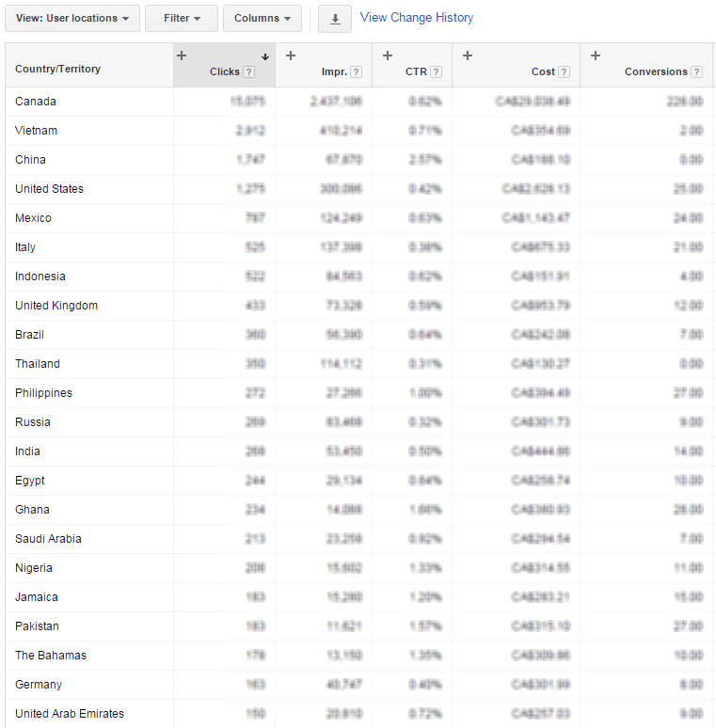Screen dimensions: 716x728
Task: Select the Egypt row label
Action: coord(30,481)
